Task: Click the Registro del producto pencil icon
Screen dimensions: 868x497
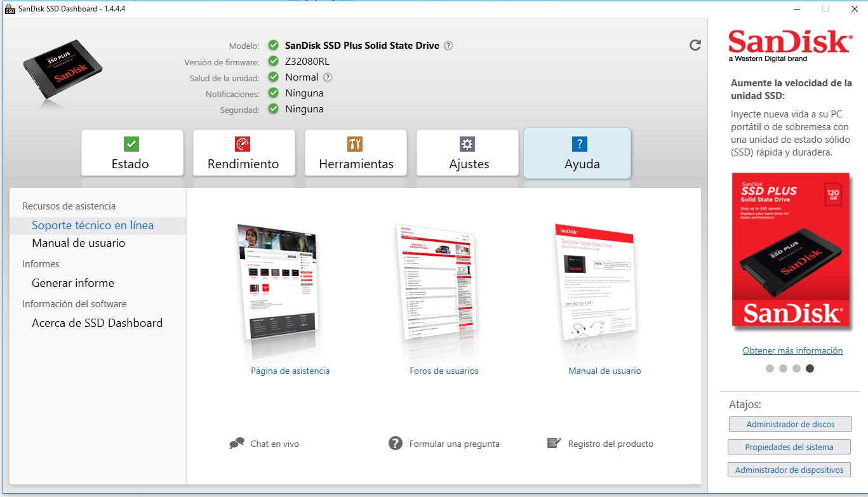Action: tap(554, 443)
